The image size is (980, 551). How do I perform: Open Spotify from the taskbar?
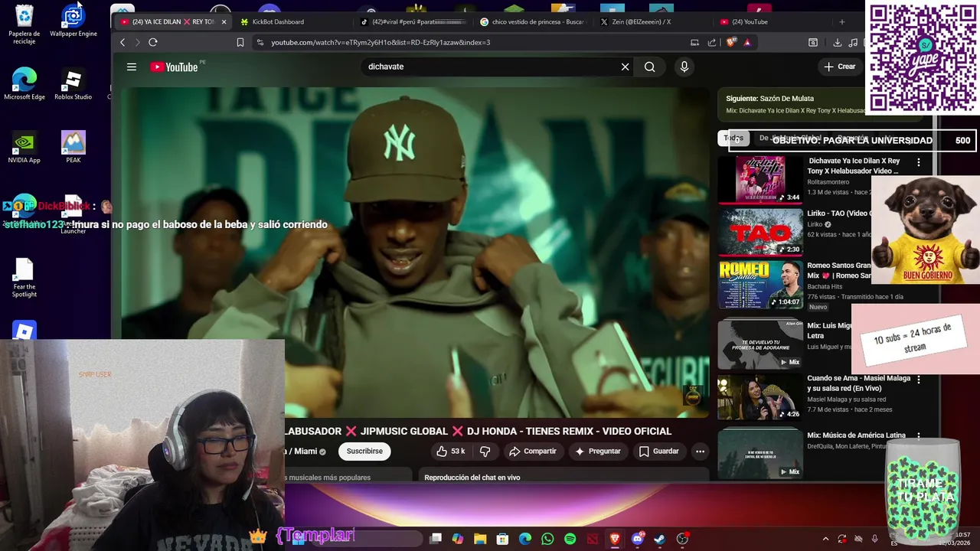(x=570, y=539)
